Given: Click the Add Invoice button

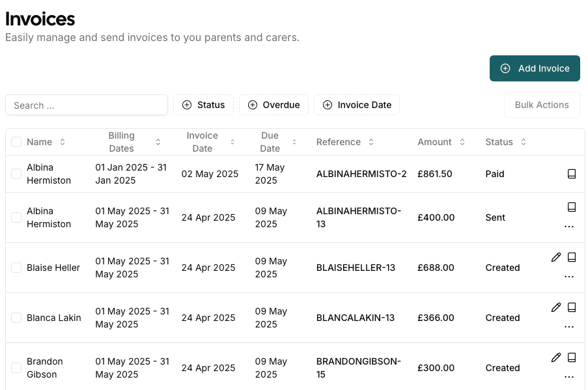Looking at the screenshot, I should pos(534,68).
